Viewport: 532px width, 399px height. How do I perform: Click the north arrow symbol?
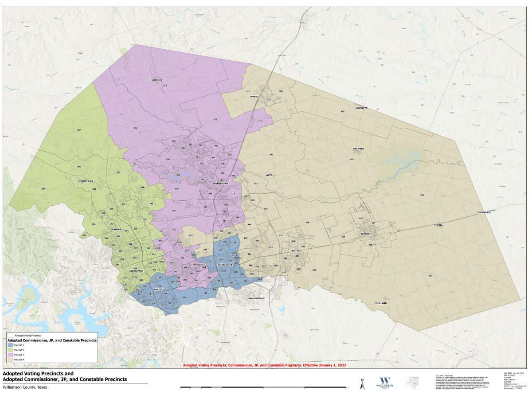click(x=362, y=384)
